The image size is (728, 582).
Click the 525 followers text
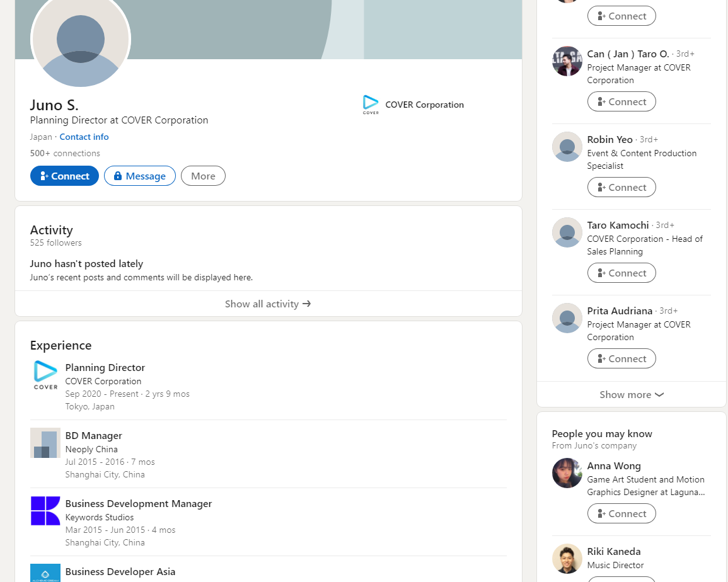55,243
